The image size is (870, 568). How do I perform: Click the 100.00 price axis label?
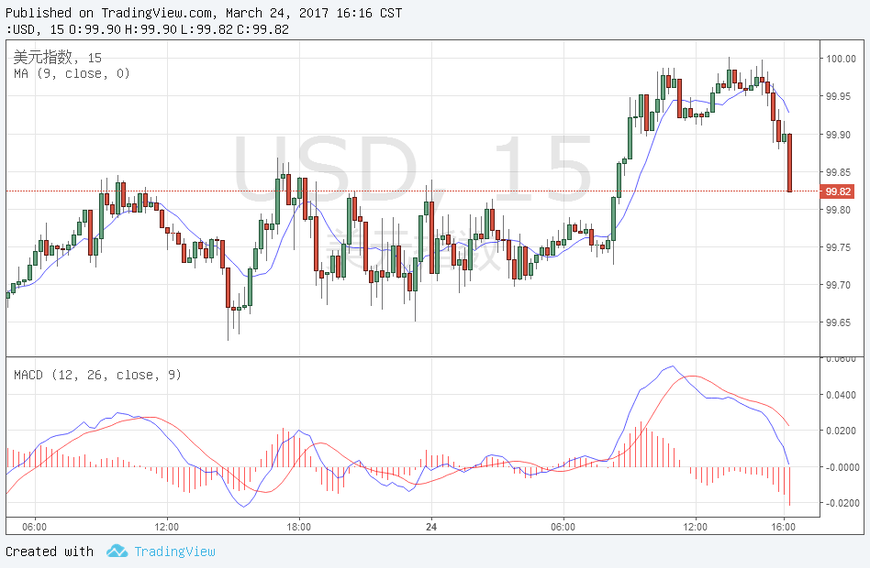click(841, 59)
